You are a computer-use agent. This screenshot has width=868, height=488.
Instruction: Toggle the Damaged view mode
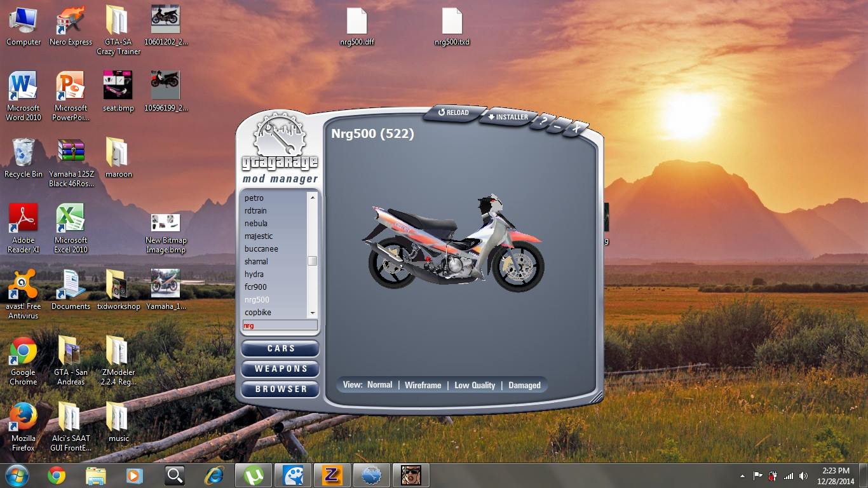click(x=524, y=385)
